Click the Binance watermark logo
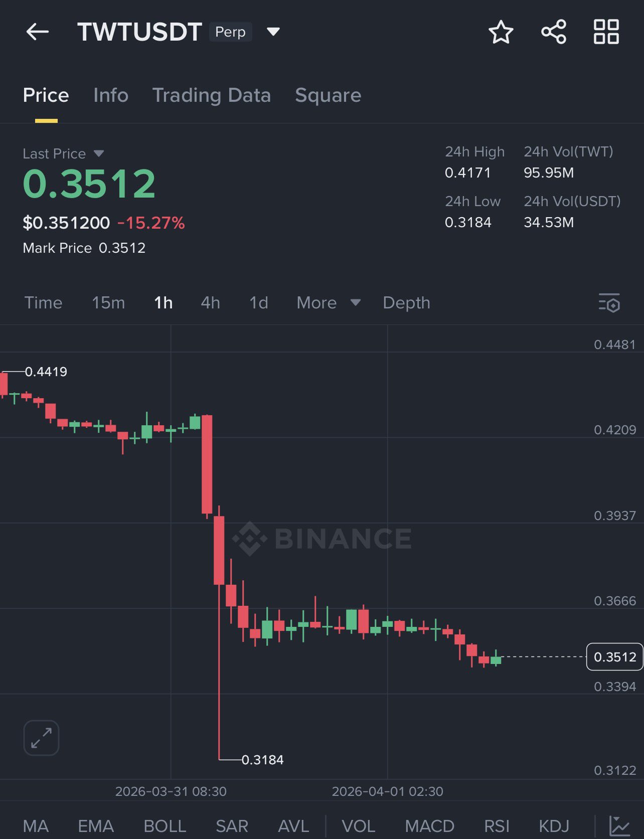The width and height of the screenshot is (644, 839). tap(322, 539)
